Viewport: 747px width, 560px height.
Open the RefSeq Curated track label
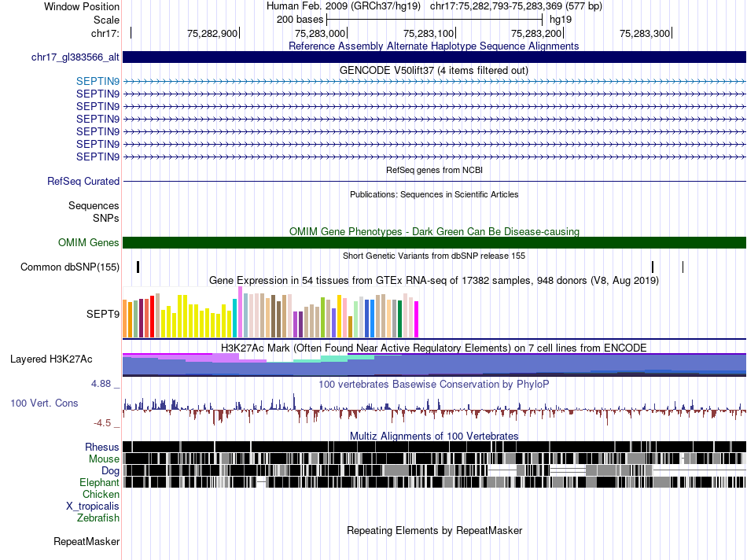(x=83, y=182)
